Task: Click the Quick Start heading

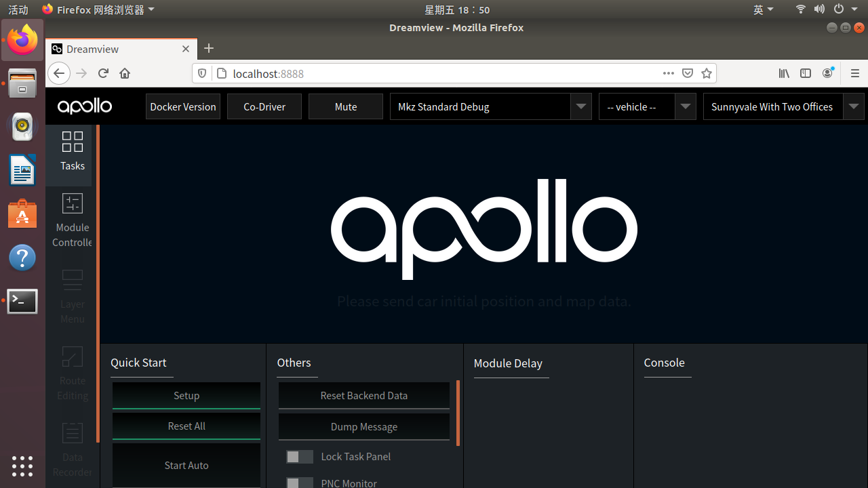Action: tap(138, 363)
